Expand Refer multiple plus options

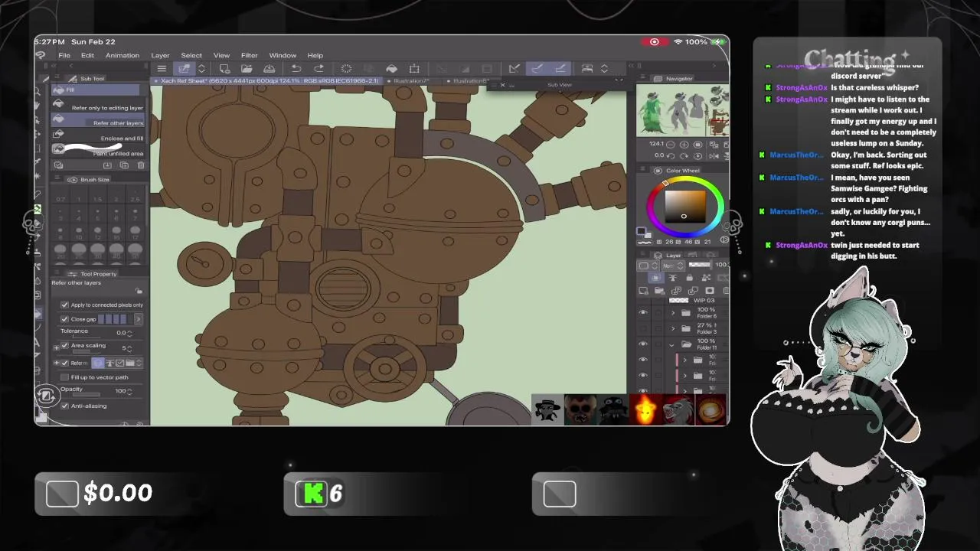click(56, 363)
